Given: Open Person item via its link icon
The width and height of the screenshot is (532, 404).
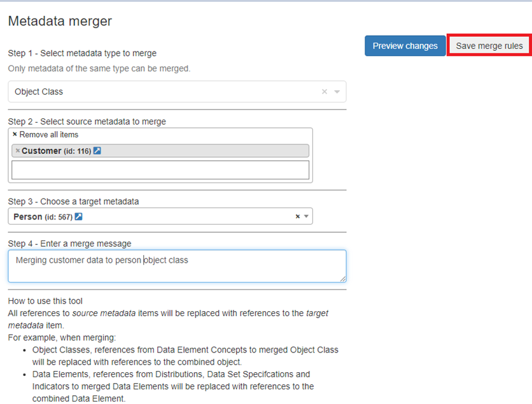Looking at the screenshot, I should click(x=78, y=217).
